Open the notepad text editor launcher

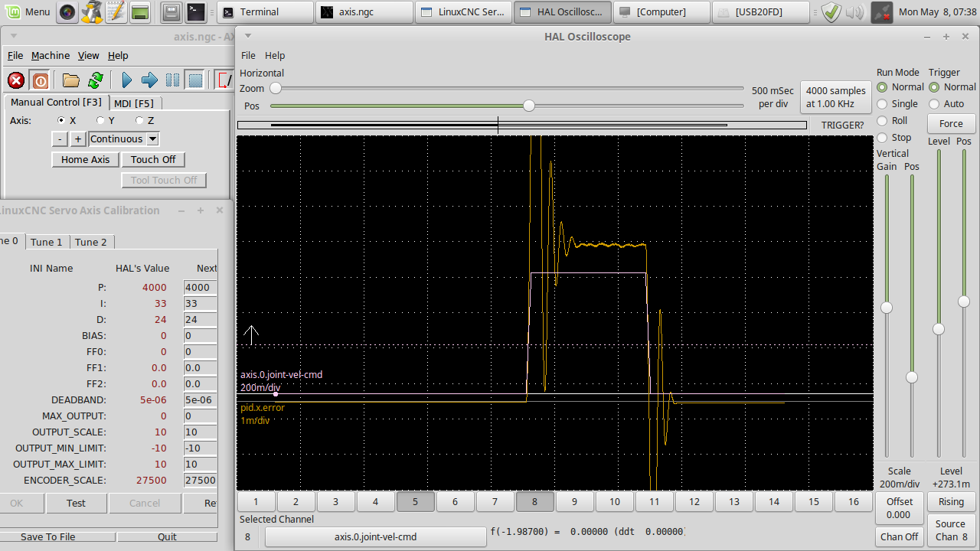pos(116,12)
